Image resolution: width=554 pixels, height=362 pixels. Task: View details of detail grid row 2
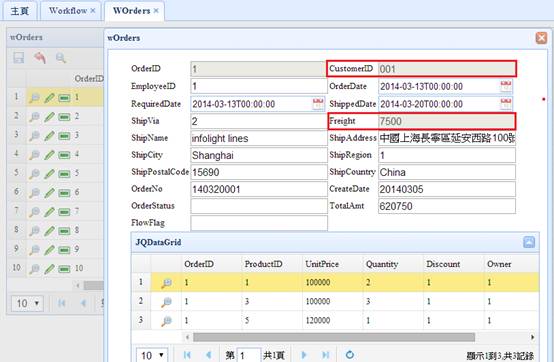(166, 302)
